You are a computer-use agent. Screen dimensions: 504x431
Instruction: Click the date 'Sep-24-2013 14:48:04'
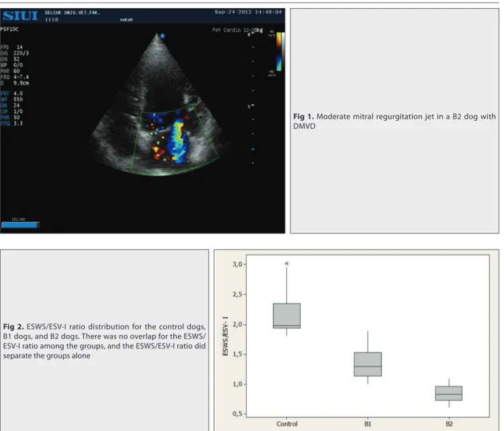[248, 12]
